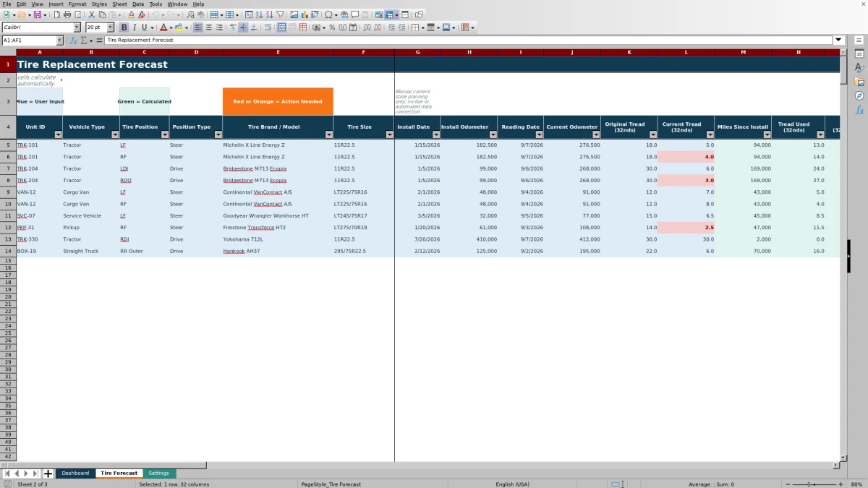868x488 pixels.
Task: Open Font Name dropdown showing Calibri
Action: tap(77, 27)
